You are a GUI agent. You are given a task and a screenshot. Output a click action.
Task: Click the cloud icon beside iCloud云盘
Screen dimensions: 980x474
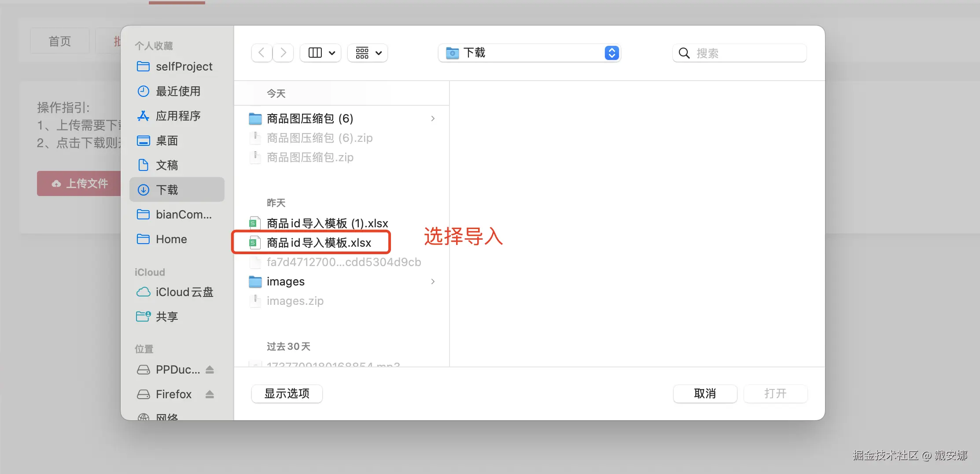point(143,292)
